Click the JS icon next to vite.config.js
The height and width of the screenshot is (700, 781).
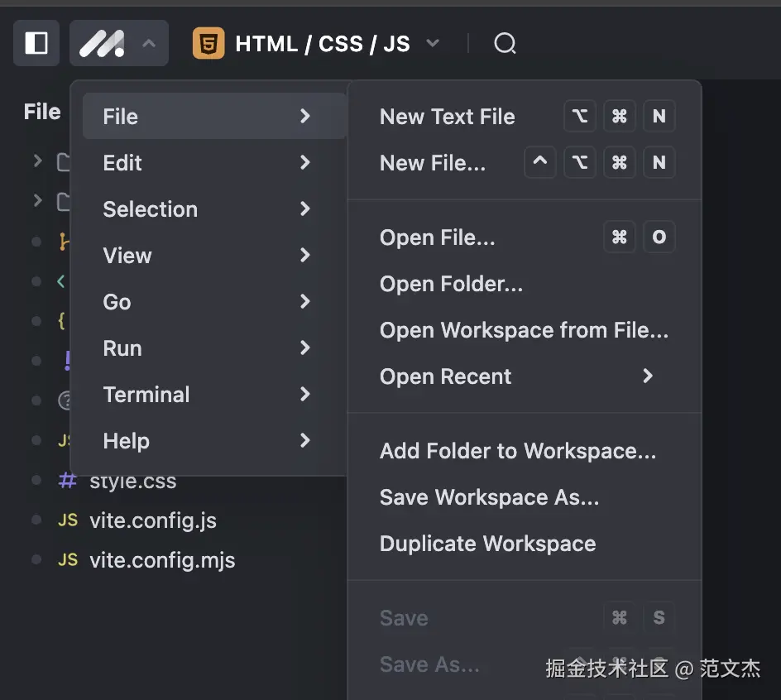68,520
